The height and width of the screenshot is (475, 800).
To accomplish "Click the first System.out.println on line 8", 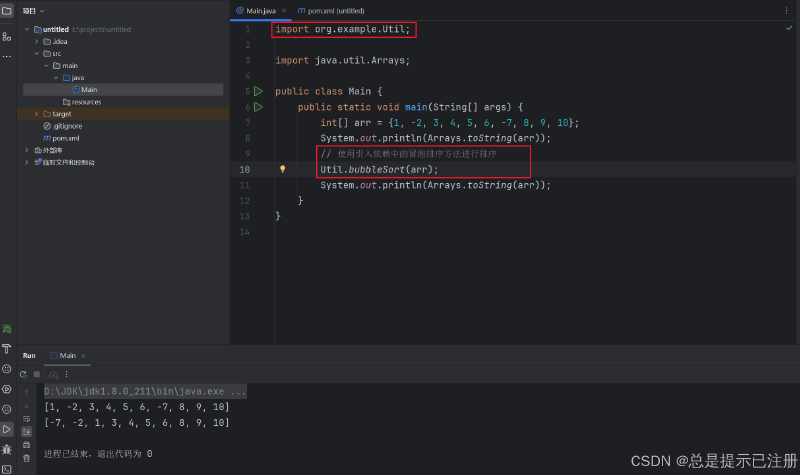I will [x=435, y=138].
